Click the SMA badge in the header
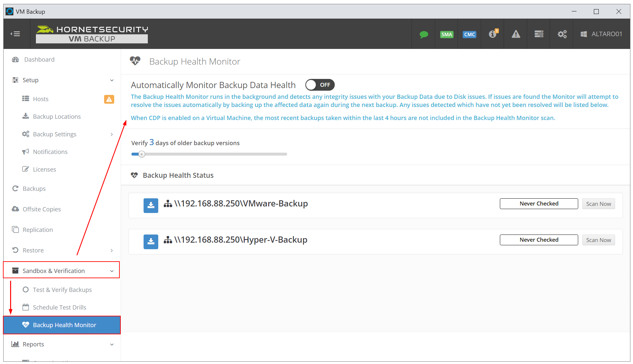The image size is (633, 364). 446,34
